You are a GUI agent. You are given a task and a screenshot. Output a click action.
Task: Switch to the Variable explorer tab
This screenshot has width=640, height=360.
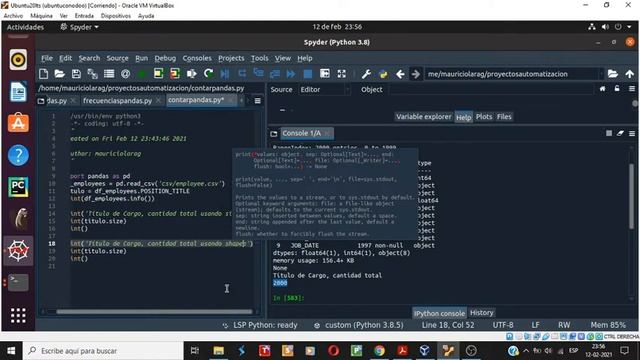coord(424,117)
